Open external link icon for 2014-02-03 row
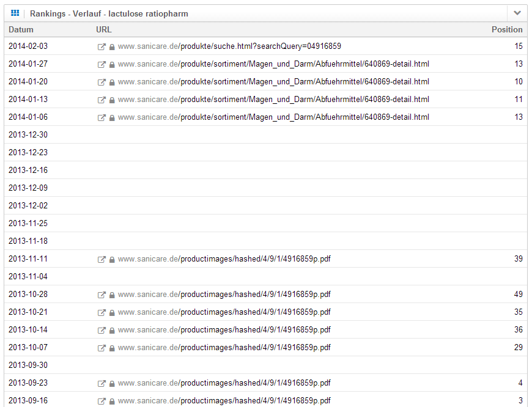 click(102, 46)
